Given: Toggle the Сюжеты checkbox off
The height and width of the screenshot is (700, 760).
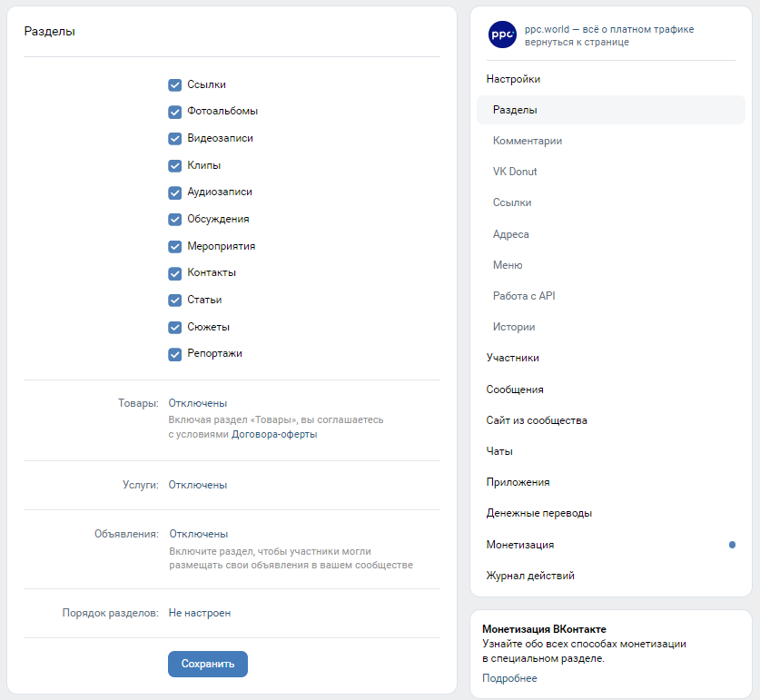Looking at the screenshot, I should click(175, 327).
